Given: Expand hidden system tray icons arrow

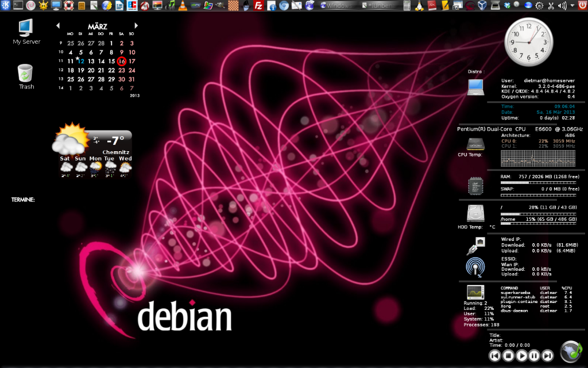Looking at the screenshot, I should point(572,5).
